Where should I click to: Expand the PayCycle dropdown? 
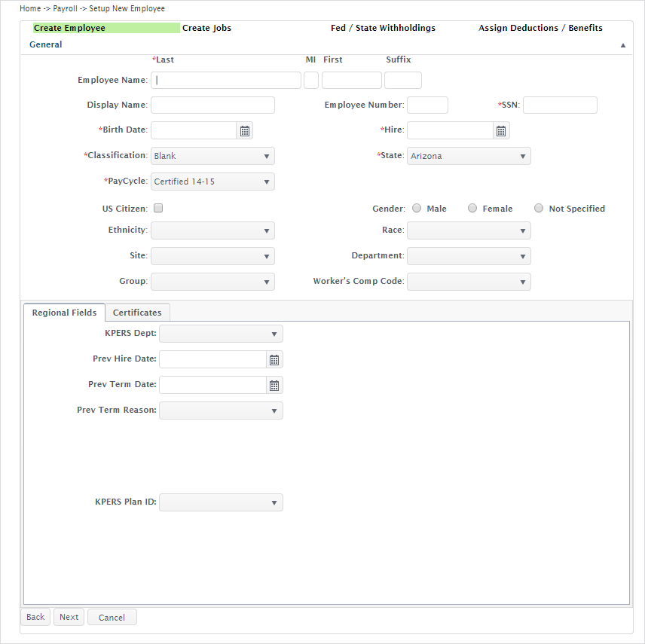[x=212, y=182]
